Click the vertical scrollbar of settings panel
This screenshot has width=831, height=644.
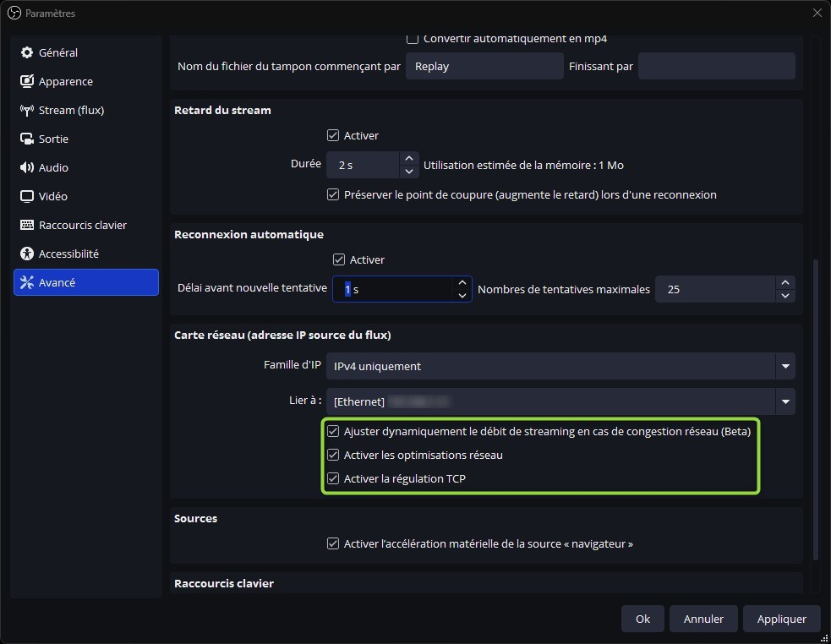(815, 406)
